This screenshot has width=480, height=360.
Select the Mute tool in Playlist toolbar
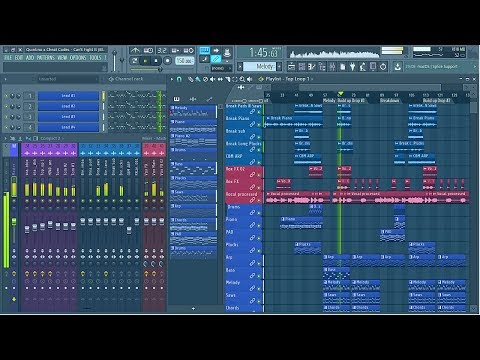pos(213,79)
